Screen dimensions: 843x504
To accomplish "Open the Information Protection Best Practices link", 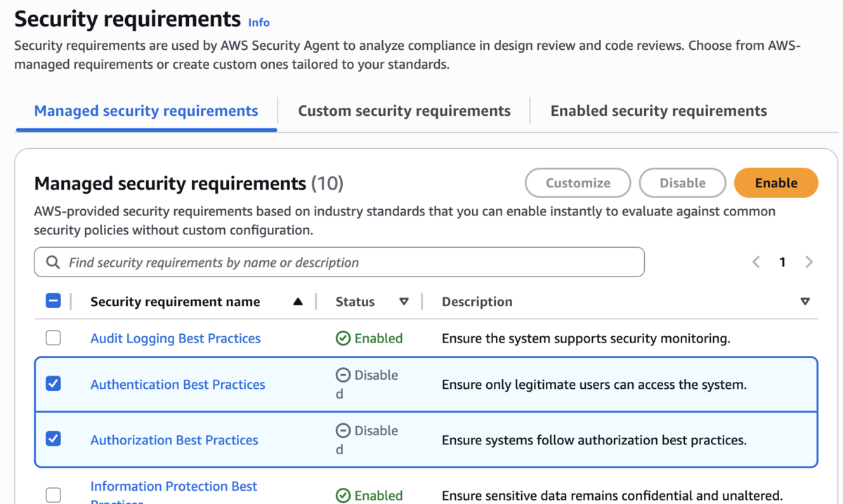I will pos(174,491).
